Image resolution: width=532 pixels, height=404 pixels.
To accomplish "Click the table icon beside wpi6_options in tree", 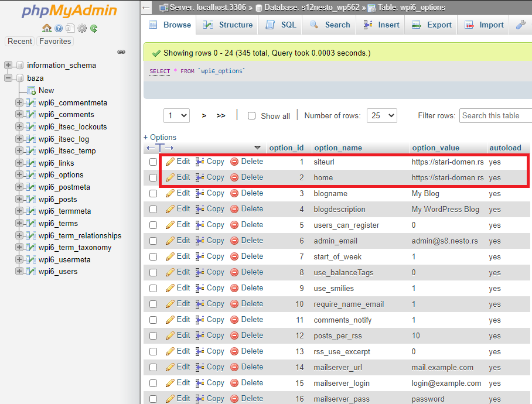I will click(x=31, y=175).
